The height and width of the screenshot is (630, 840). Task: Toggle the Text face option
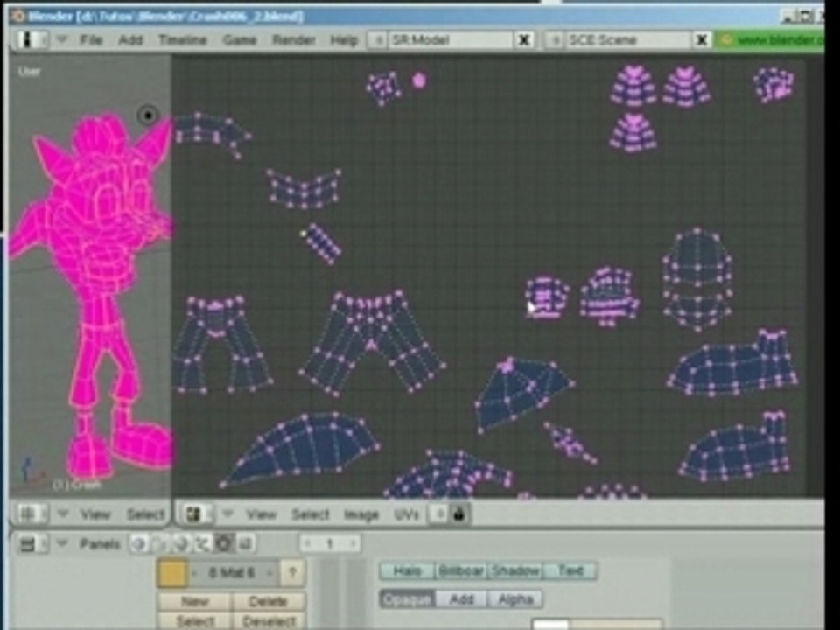click(570, 571)
